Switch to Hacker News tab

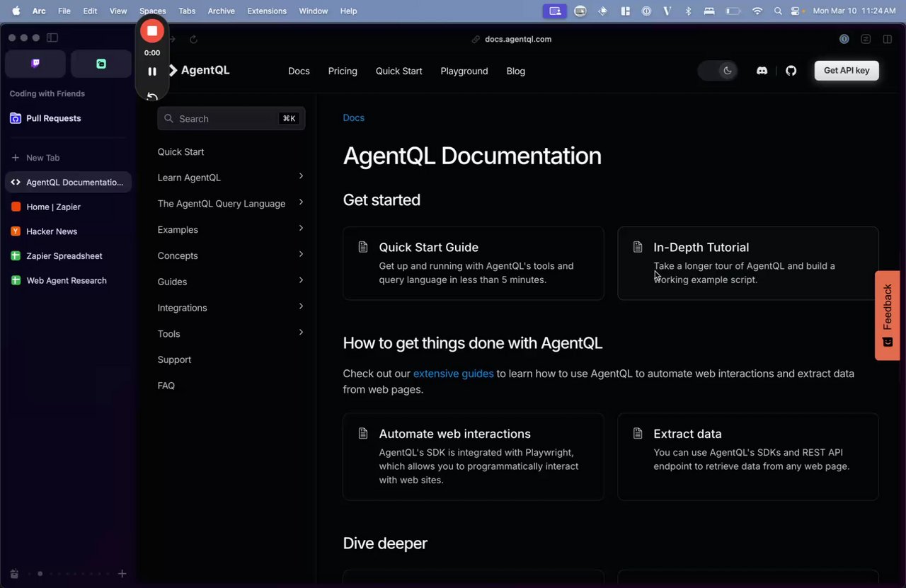[68, 231]
